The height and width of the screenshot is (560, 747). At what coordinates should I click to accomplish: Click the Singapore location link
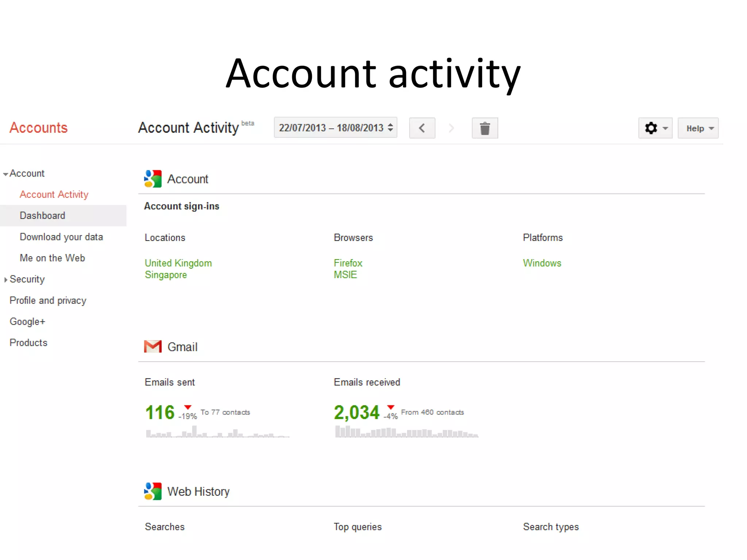tap(166, 275)
